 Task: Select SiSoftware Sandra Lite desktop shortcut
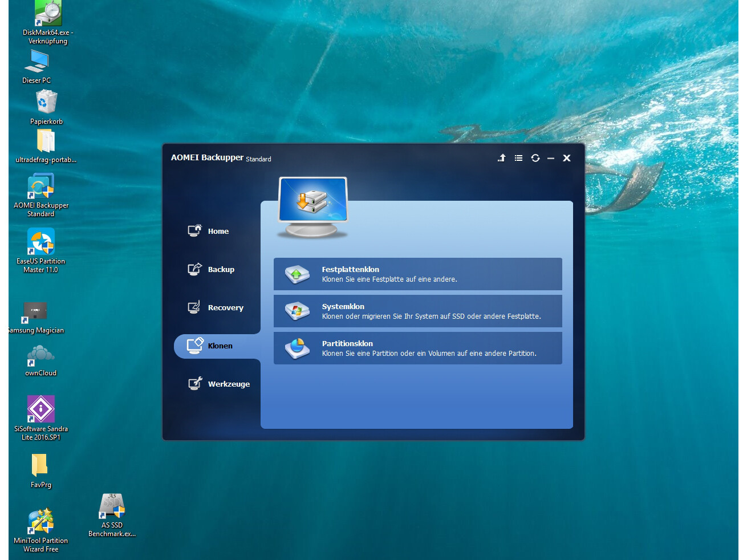tap(41, 417)
